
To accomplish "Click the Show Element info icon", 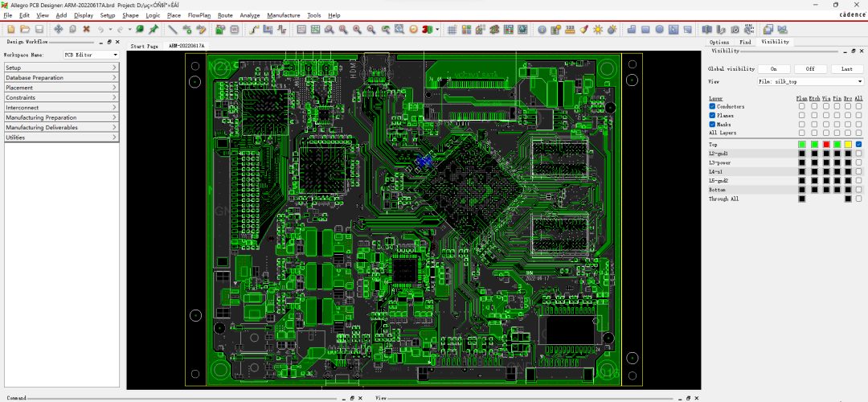I will 542,30.
